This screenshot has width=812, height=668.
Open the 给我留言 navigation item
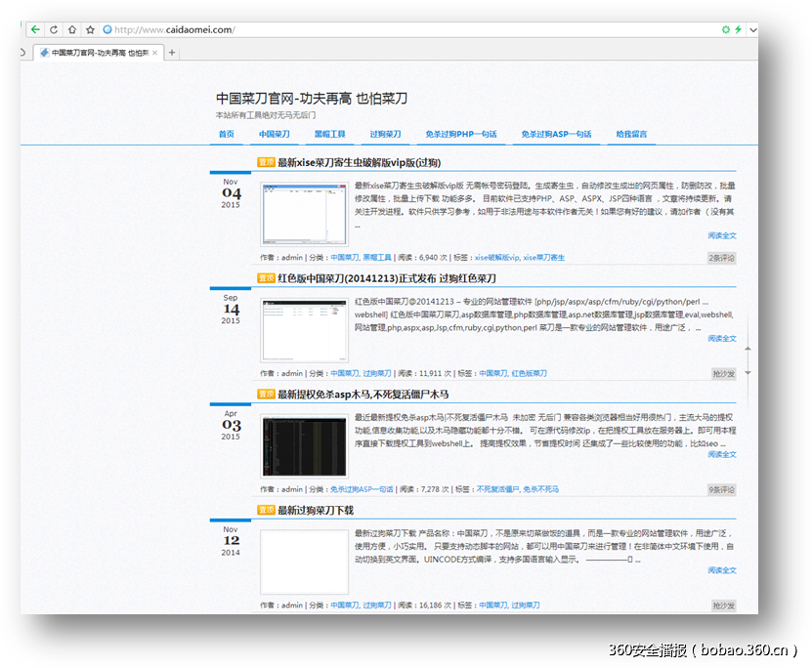[631, 134]
